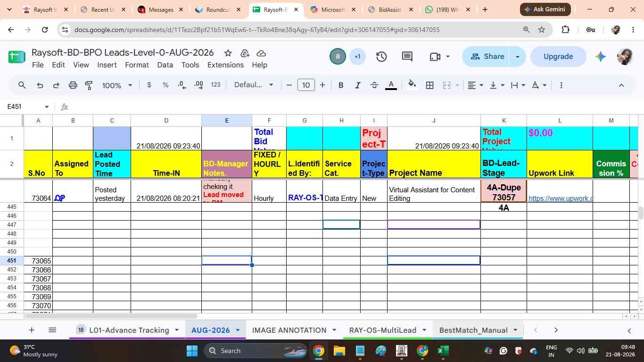Open the comments icon

point(407,57)
